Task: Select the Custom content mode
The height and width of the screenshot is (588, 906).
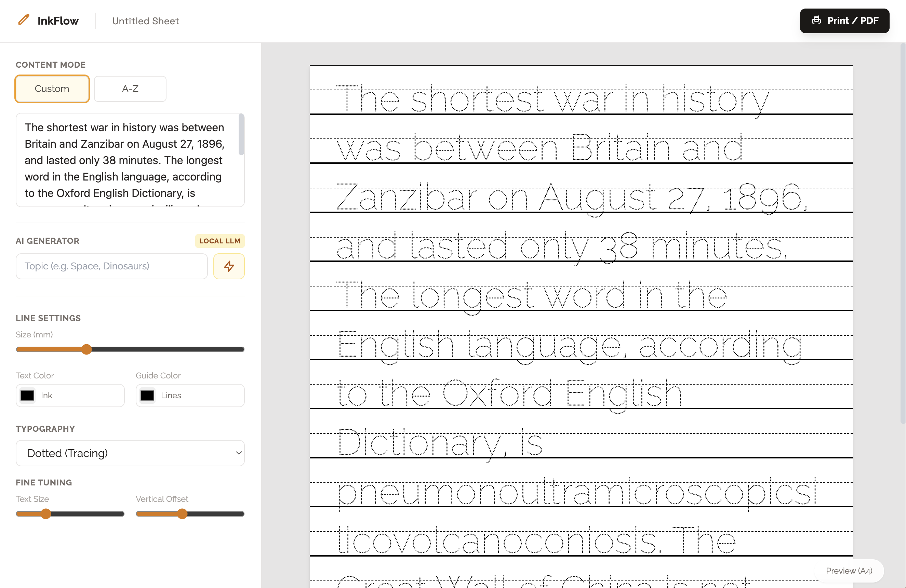Action: (x=52, y=89)
